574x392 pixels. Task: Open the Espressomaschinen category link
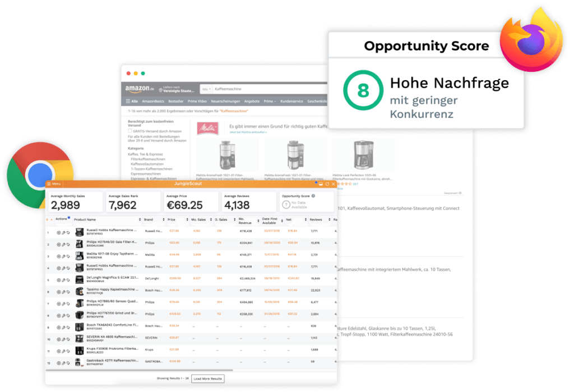tap(146, 174)
